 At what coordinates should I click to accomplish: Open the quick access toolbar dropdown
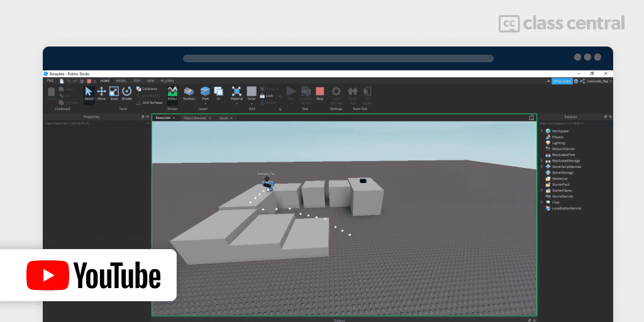[95, 81]
